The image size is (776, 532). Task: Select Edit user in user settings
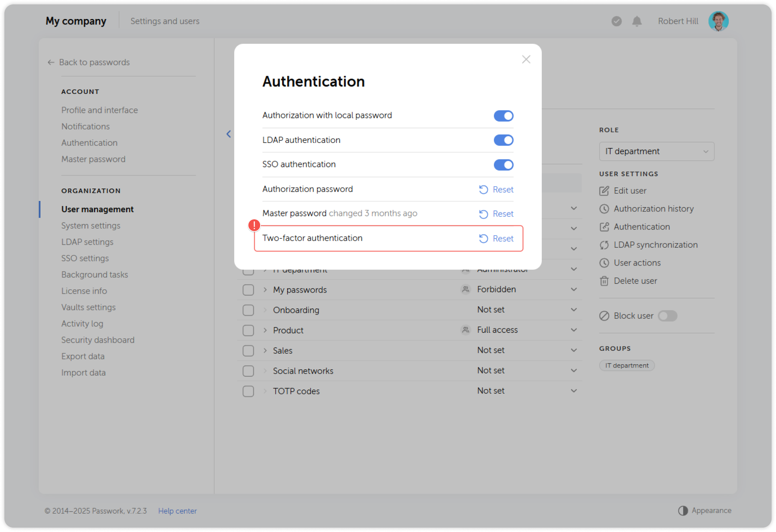(x=629, y=190)
